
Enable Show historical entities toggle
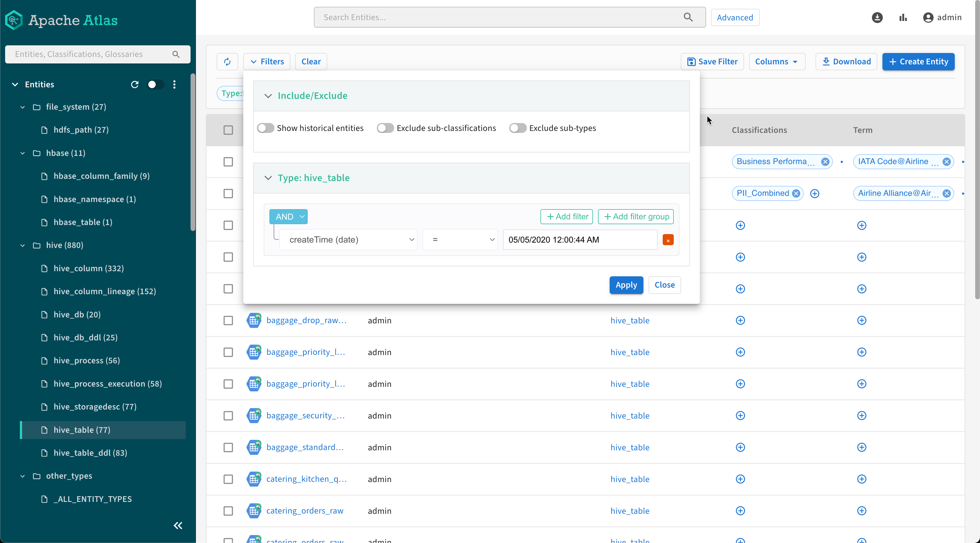tap(265, 128)
